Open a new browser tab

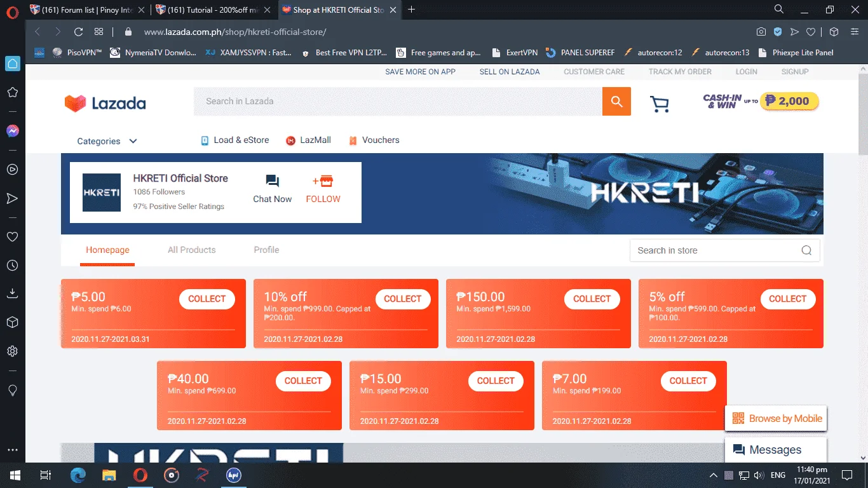pos(411,10)
